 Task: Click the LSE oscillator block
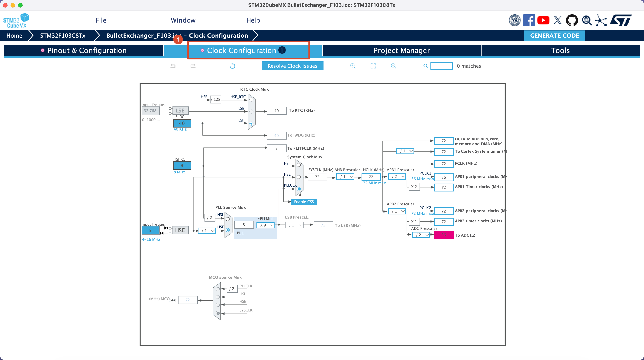180,111
